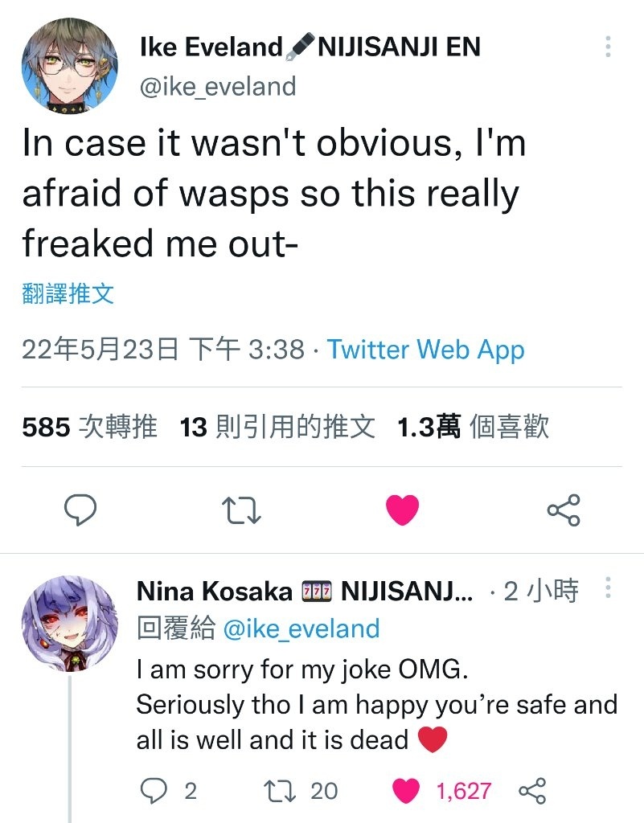Reply to Nina Kosaka's comment
The height and width of the screenshot is (823, 644).
tap(154, 791)
